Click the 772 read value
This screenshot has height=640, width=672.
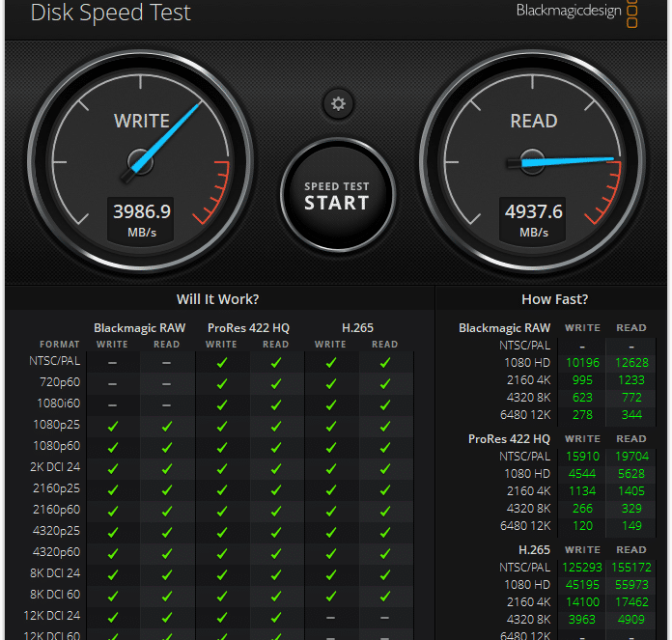click(x=631, y=398)
